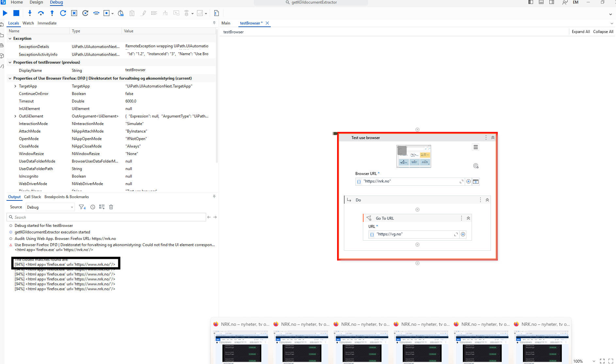Open Breakpoints & Bookmarks tab

point(67,197)
